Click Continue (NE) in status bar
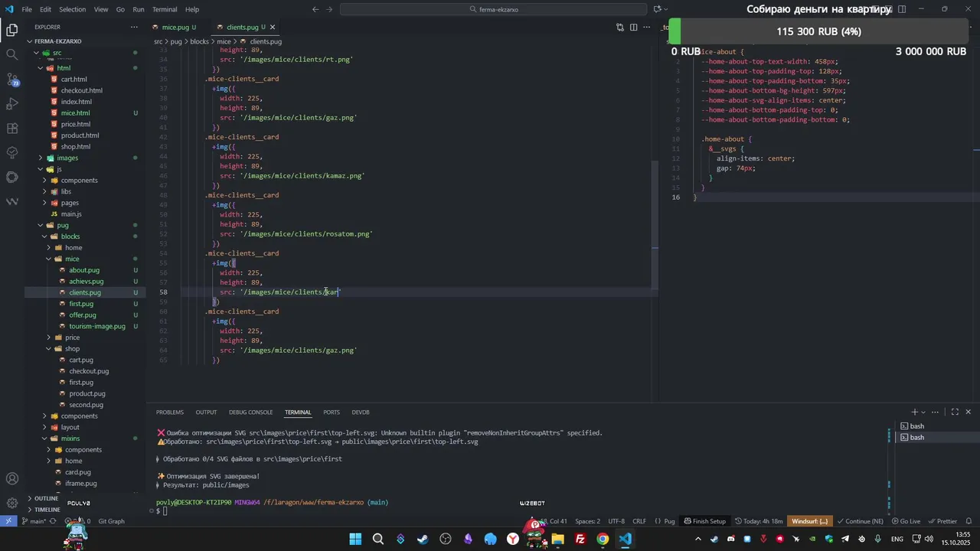 tap(860, 521)
